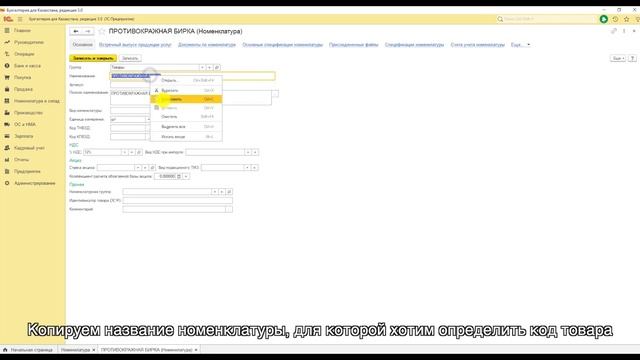Click Записать и закрыть button

[x=93, y=58]
